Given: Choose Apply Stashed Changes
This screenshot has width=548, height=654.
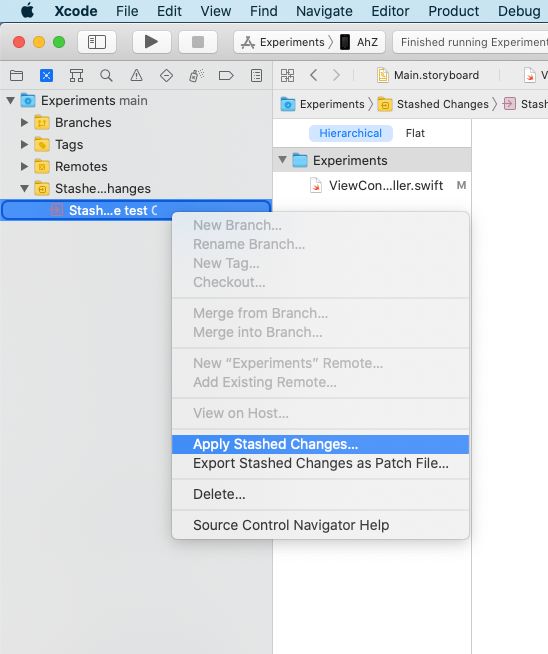Looking at the screenshot, I should [320, 444].
